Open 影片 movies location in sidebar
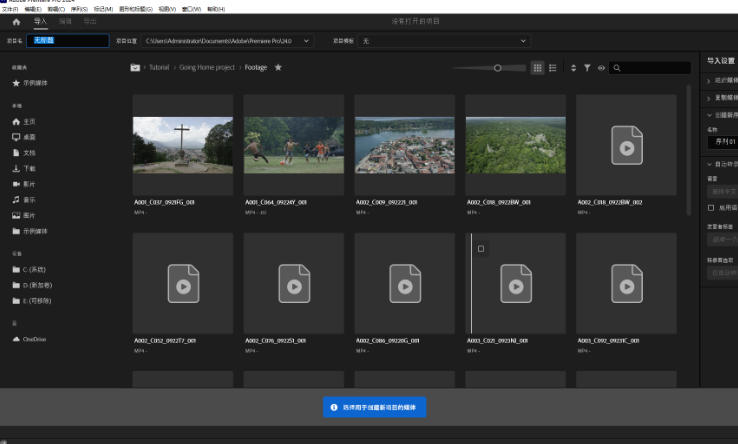 [24, 184]
